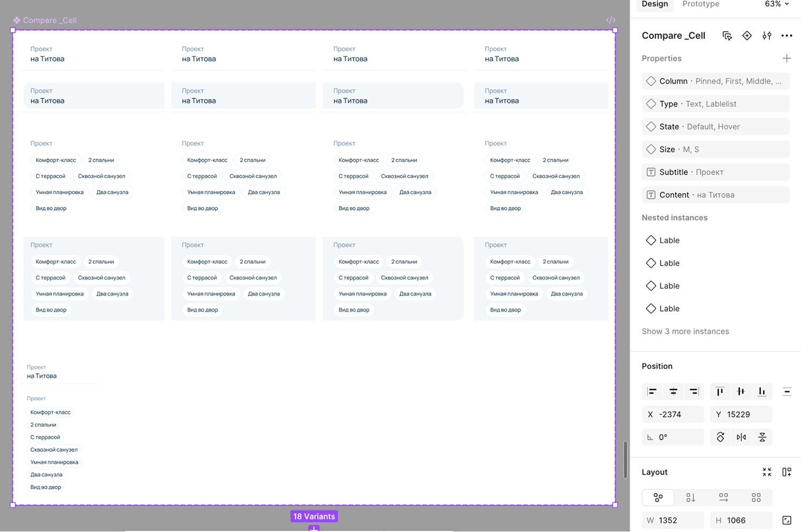Add a new property with the plus icon
801x532 pixels.
pos(787,59)
